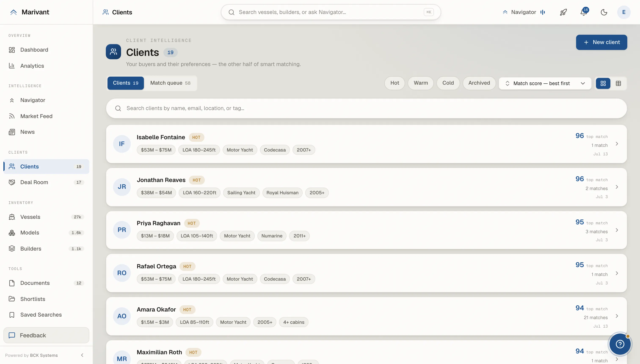Screen dimensions: 640x364
Task: Open Builders list
Action: pos(46,249)
